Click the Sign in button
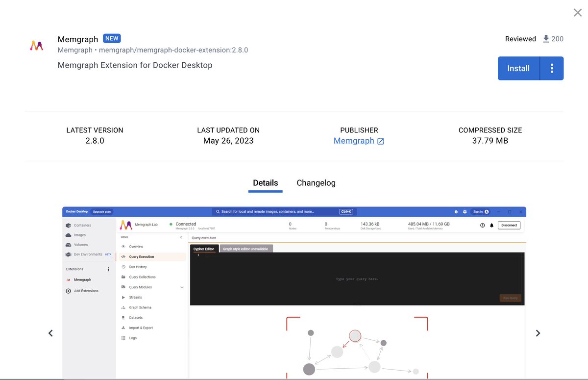This screenshot has height=380, width=588. (480, 212)
